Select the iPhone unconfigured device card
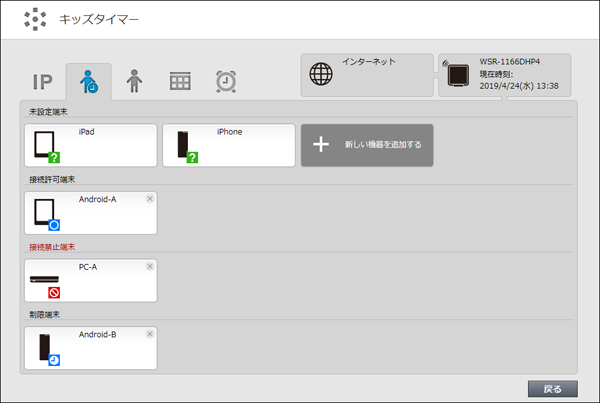 click(229, 145)
